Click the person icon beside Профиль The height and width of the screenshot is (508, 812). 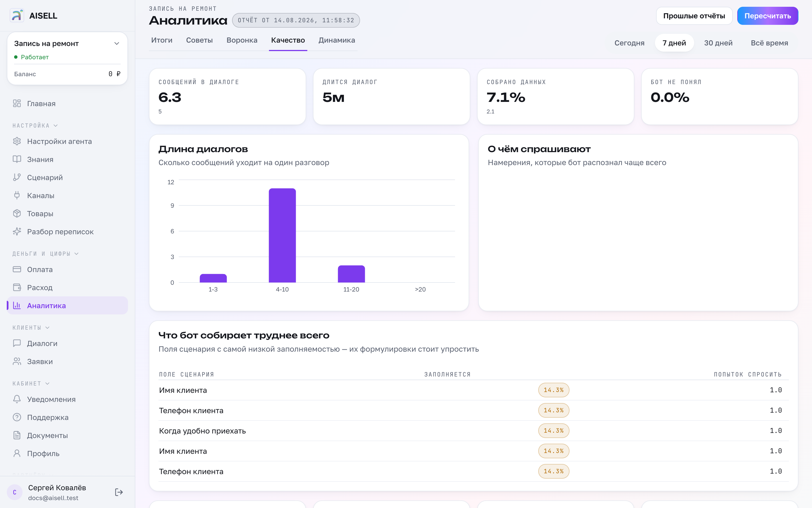pos(17,454)
